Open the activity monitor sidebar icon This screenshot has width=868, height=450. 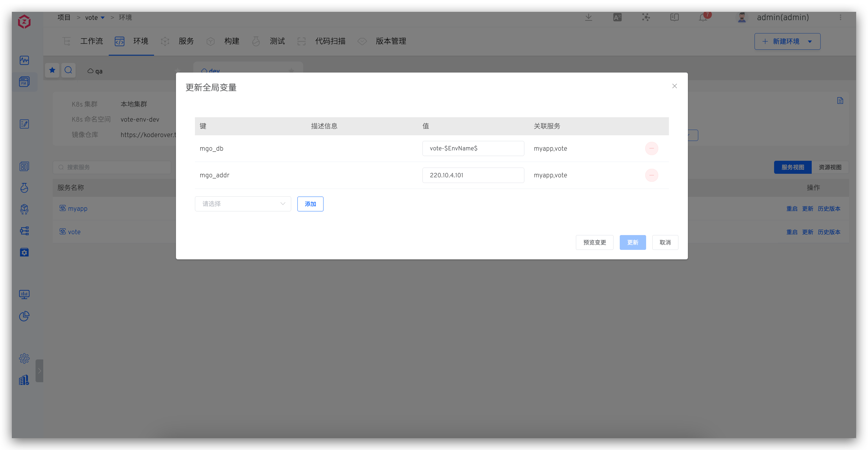[24, 60]
